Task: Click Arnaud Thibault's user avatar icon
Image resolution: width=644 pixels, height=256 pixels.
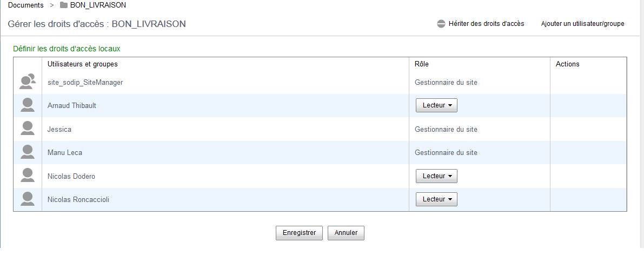Action: pyautogui.click(x=28, y=105)
